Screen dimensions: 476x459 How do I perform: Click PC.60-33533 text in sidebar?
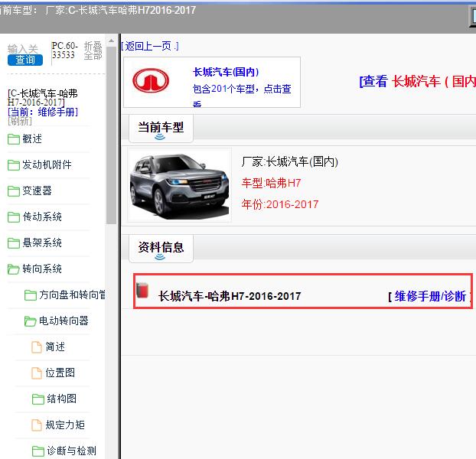pos(64,50)
